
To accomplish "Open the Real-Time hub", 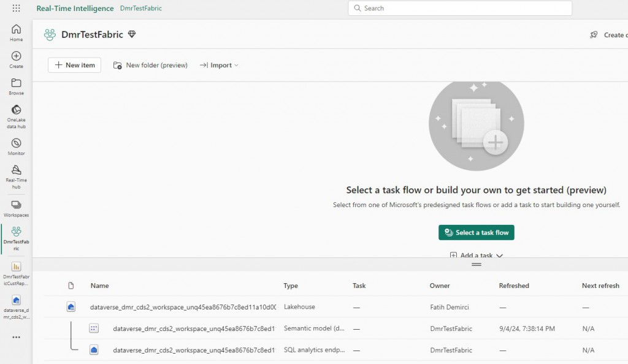I will coord(16,177).
